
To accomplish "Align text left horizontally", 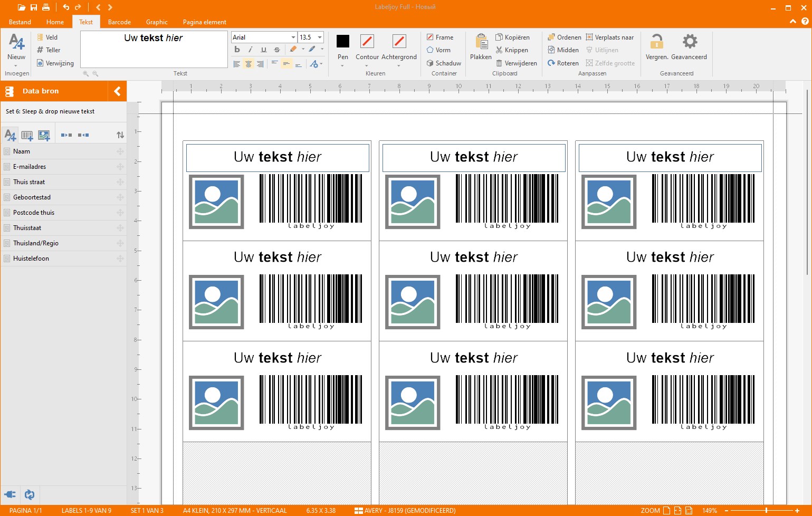I will [236, 64].
